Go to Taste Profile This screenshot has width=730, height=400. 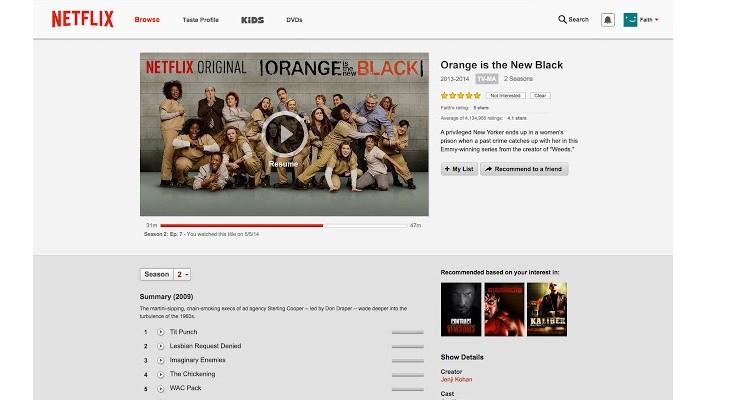pyautogui.click(x=201, y=20)
